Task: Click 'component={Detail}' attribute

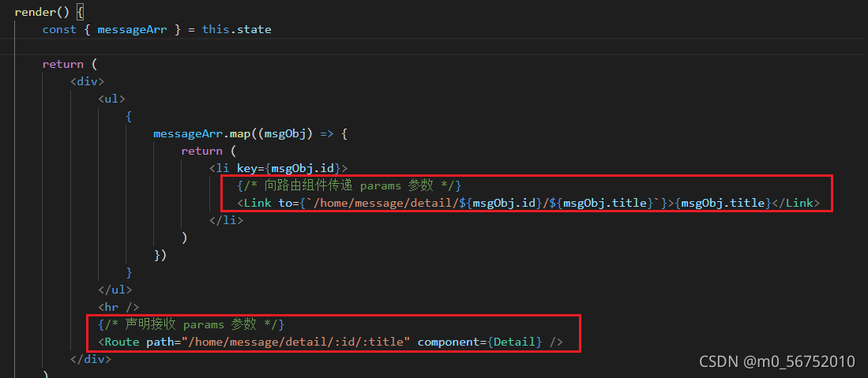Action: (x=480, y=342)
